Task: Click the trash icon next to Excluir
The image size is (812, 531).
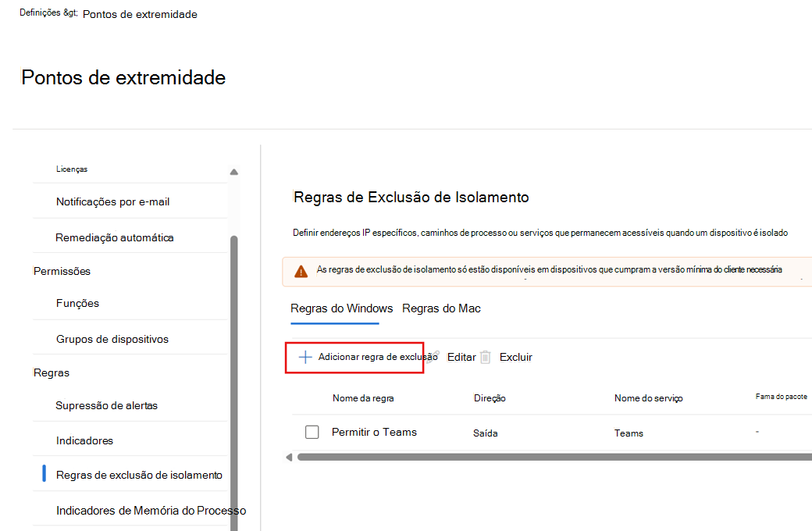Action: (486, 356)
